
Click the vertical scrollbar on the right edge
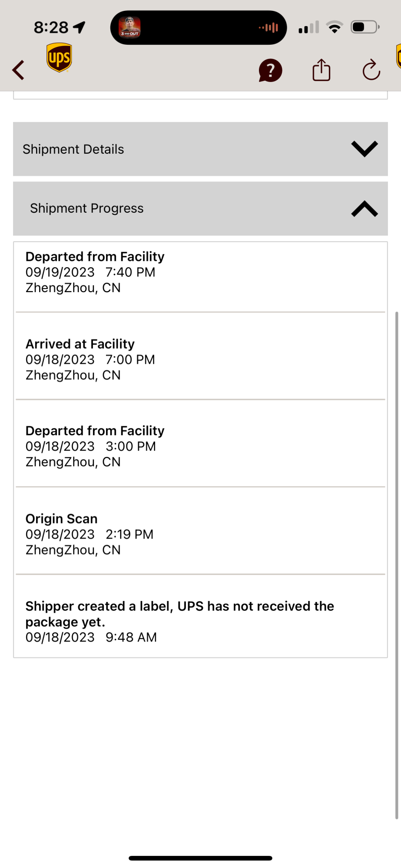pos(397,565)
